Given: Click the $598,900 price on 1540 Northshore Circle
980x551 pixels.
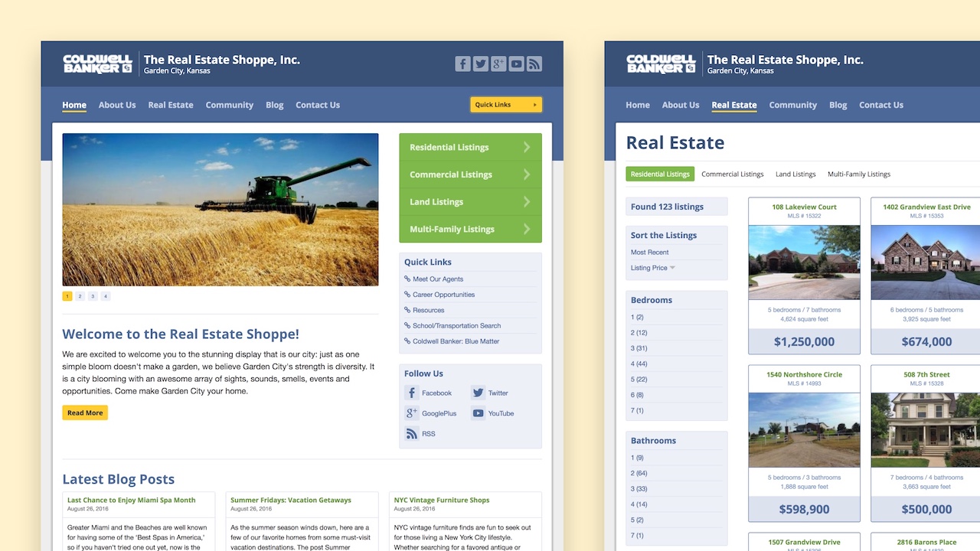Looking at the screenshot, I should pos(804,510).
